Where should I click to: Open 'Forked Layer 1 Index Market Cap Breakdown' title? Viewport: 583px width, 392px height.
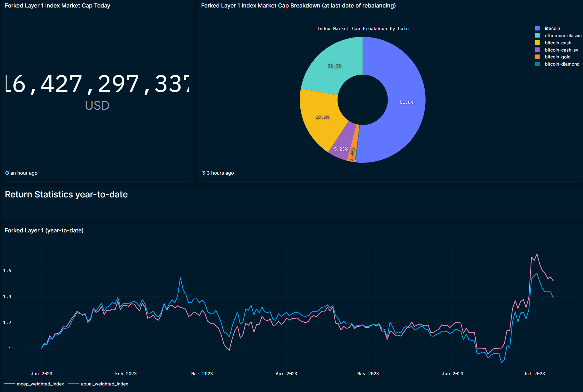click(x=298, y=6)
